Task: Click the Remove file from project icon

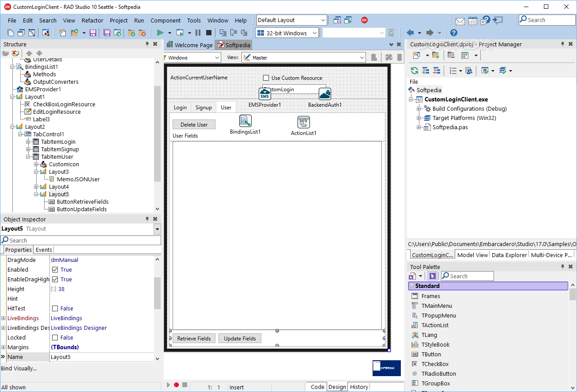Action: (142, 33)
